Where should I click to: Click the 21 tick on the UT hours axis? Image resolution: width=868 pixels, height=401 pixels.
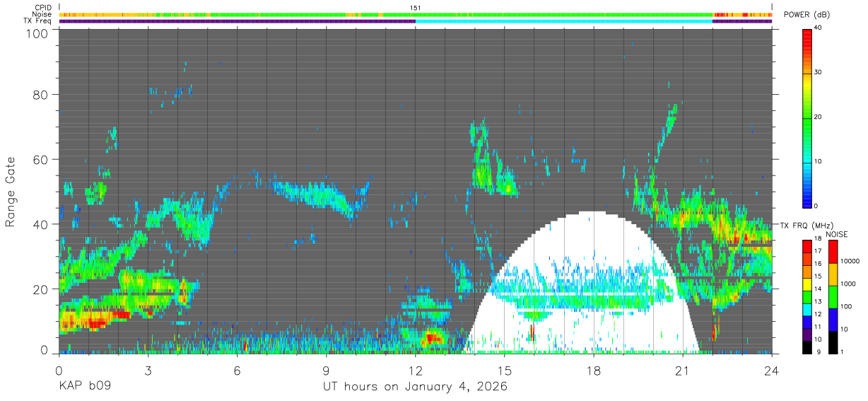point(683,370)
